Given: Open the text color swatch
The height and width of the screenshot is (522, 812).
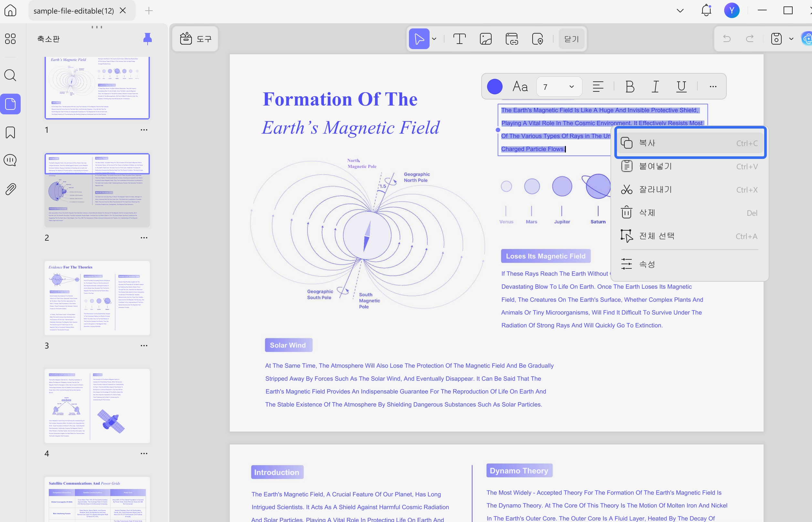Looking at the screenshot, I should (x=494, y=87).
